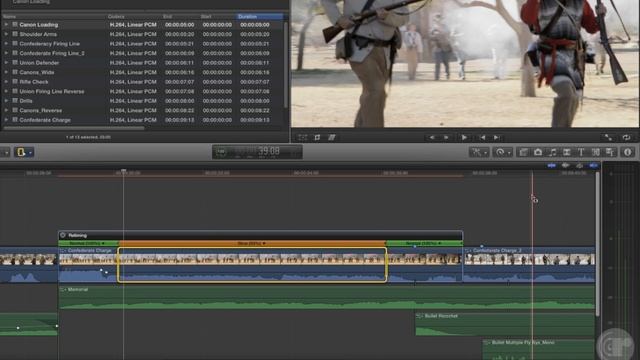Open the Enhancements magic wand menu
This screenshot has width=640, height=360.
479,152
